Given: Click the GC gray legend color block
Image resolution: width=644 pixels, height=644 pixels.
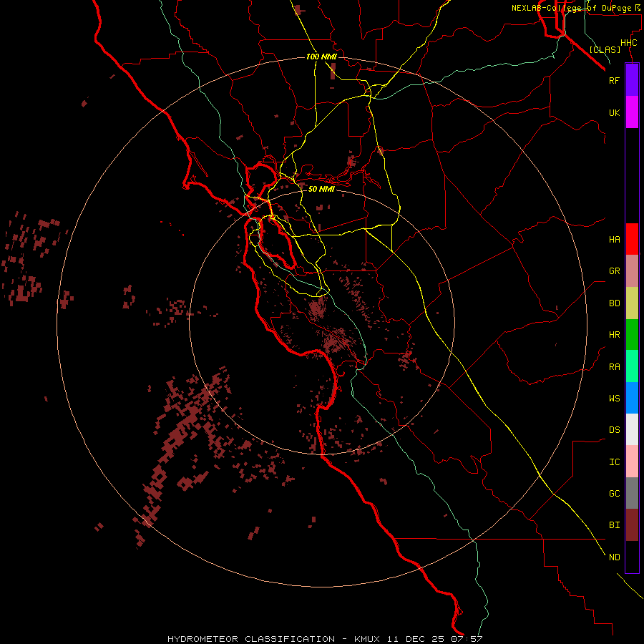Looking at the screenshot, I should pos(632,493).
